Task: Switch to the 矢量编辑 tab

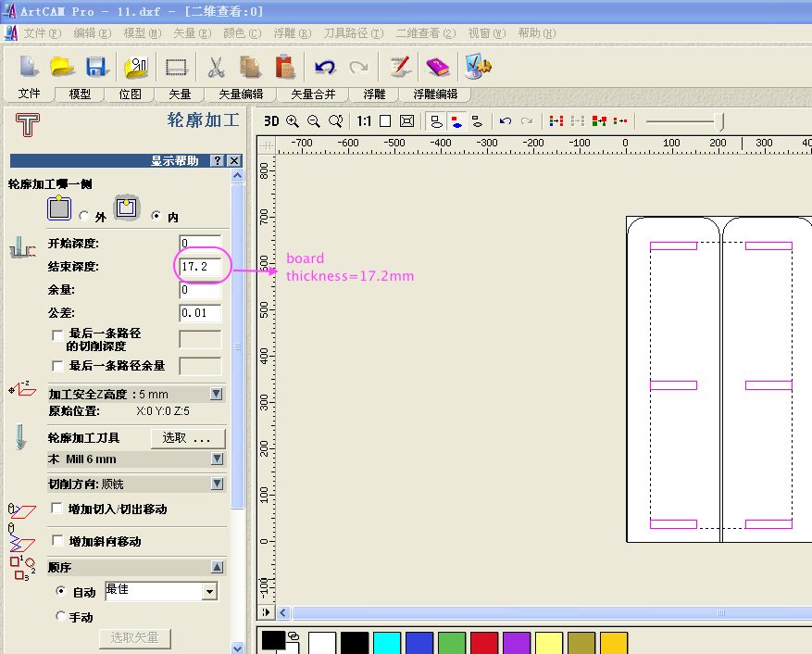Action: tap(241, 94)
